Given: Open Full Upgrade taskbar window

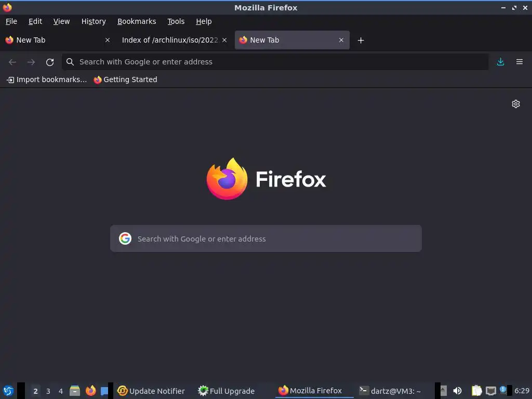Looking at the screenshot, I should point(227,391).
